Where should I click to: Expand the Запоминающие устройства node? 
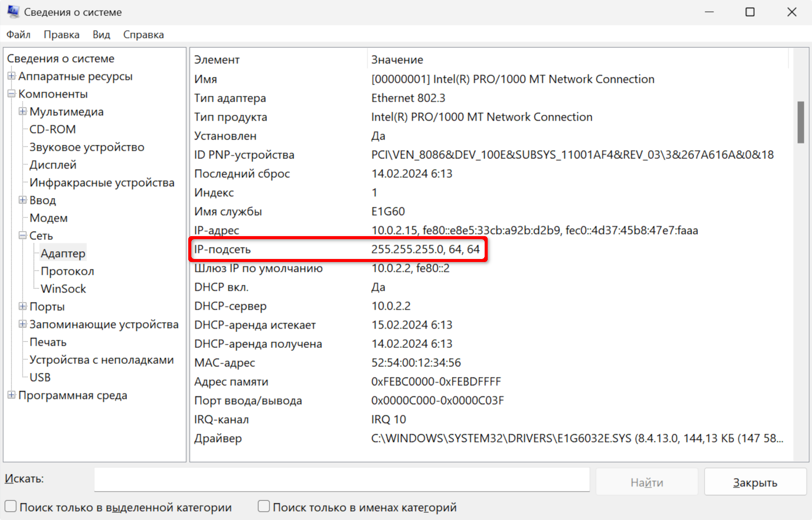pyautogui.click(x=23, y=324)
